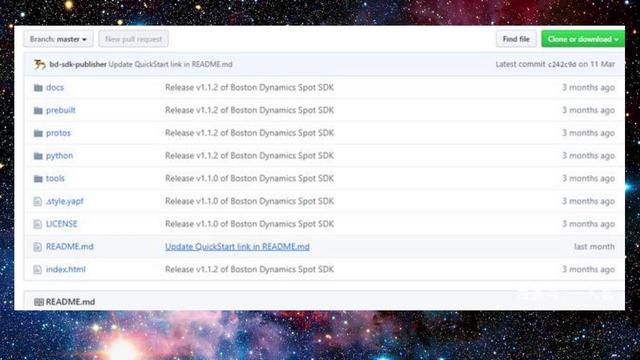640x360 pixels.
Task: Open python row Release v1.1.2 commit message
Action: click(249, 156)
